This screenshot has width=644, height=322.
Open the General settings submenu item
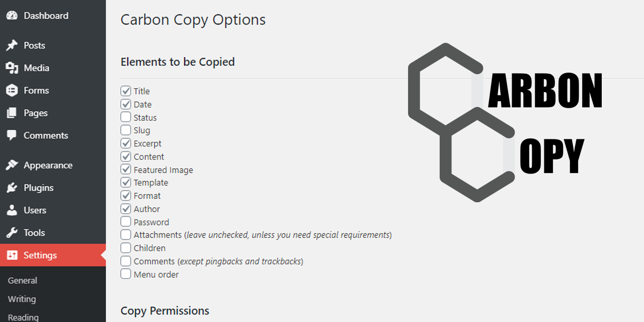(x=23, y=280)
